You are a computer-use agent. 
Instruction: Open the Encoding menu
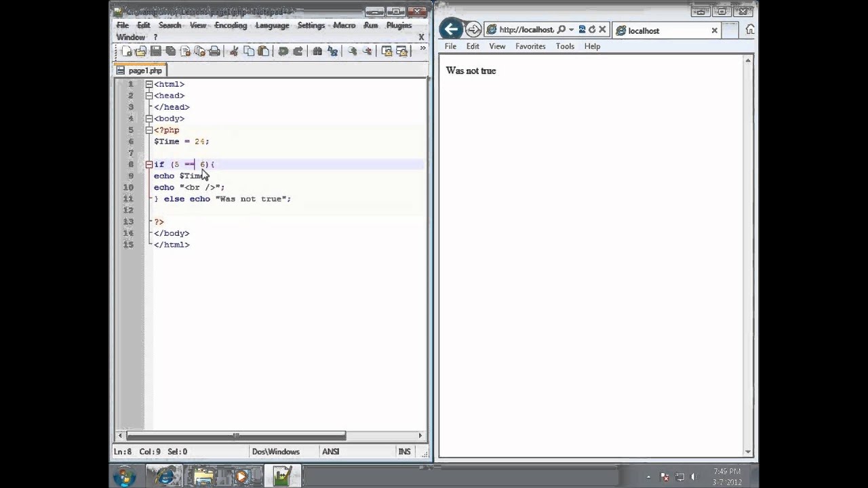pyautogui.click(x=231, y=25)
